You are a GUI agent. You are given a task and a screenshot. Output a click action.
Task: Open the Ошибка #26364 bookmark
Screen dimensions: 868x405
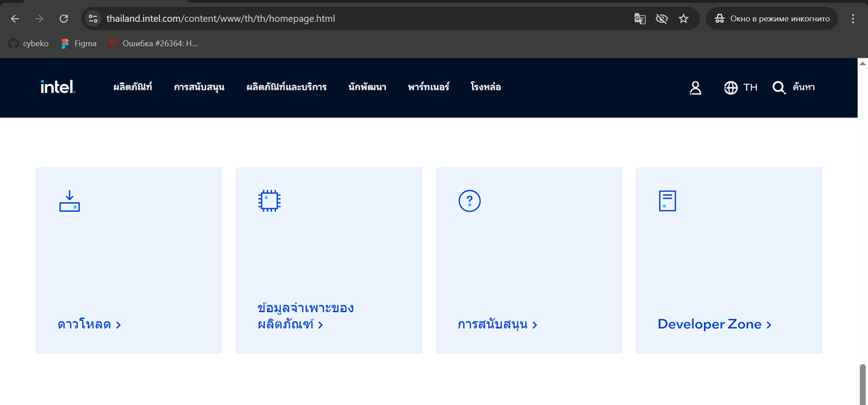[x=153, y=43]
